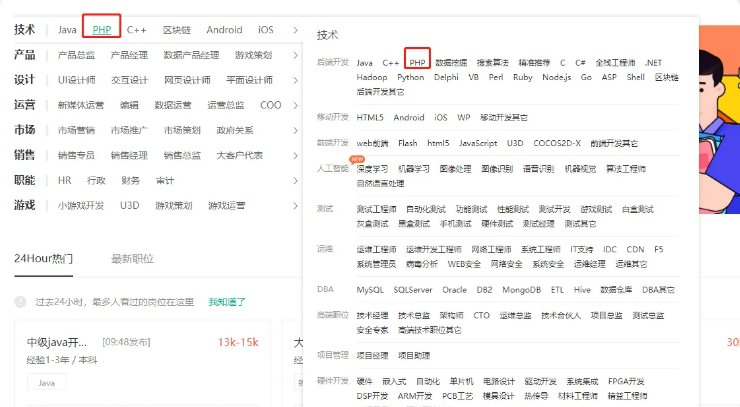Select 产品总监 in the 产品 row

click(76, 55)
